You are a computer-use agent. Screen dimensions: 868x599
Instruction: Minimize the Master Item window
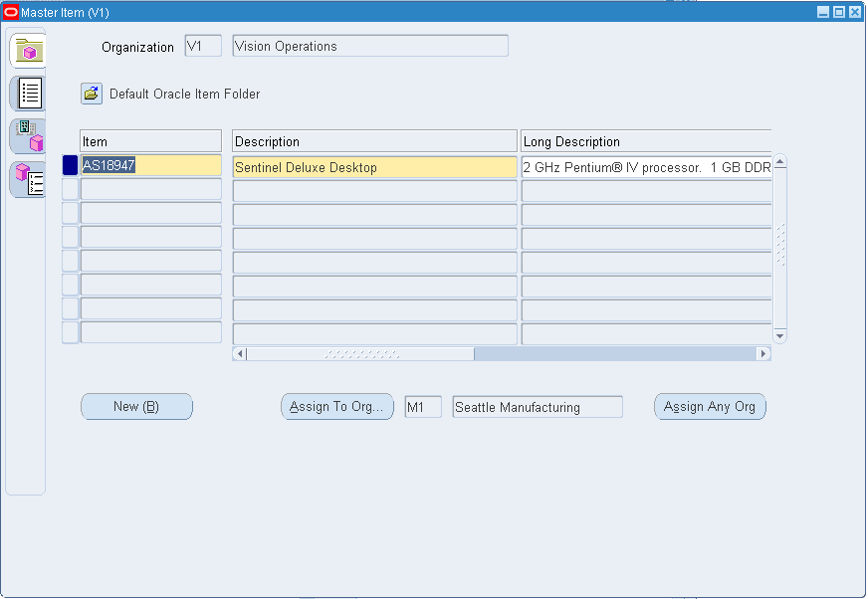coord(823,12)
